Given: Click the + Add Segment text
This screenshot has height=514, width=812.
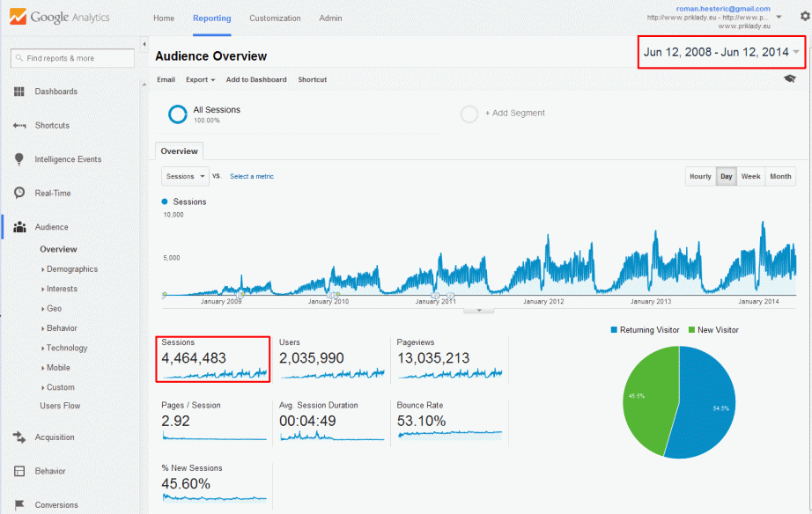Looking at the screenshot, I should (x=514, y=113).
